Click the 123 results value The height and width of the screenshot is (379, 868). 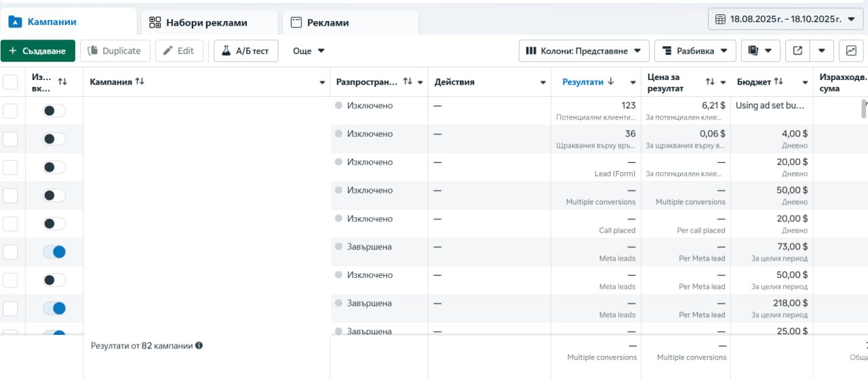(x=628, y=106)
